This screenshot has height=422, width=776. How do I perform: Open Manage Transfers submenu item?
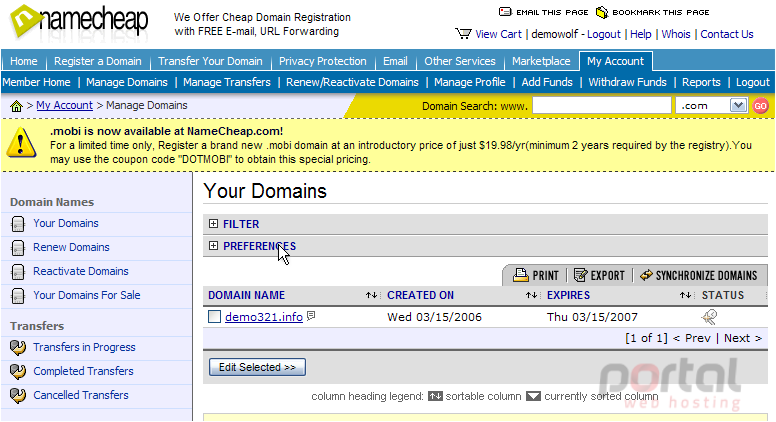[227, 82]
